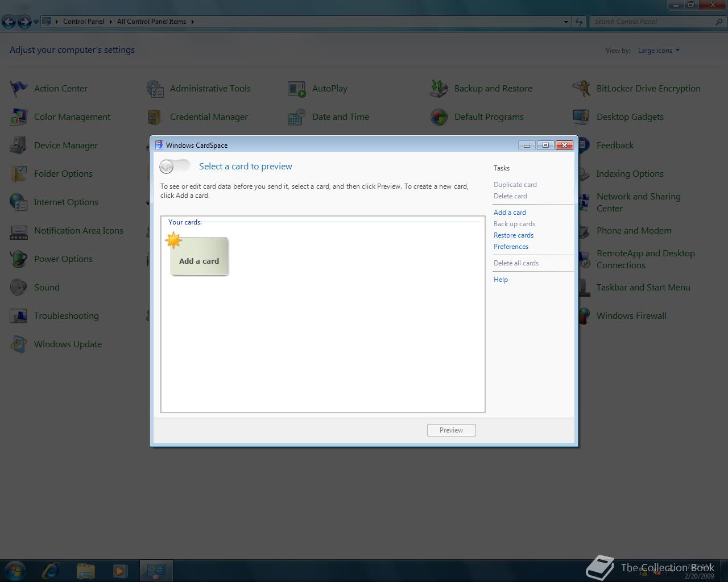The width and height of the screenshot is (728, 582).
Task: Open CardSpace Preferences link
Action: pos(511,247)
